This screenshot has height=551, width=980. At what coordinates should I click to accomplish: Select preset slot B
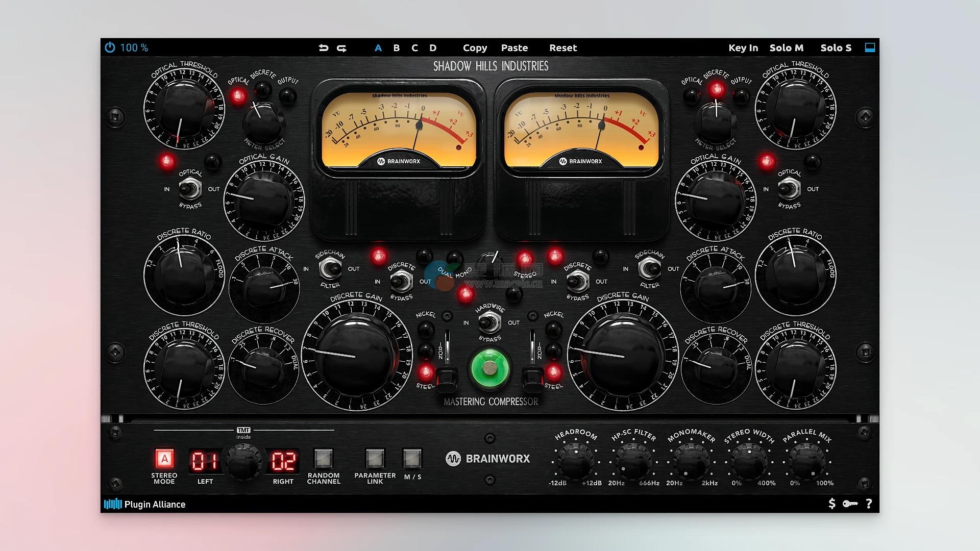pos(396,47)
